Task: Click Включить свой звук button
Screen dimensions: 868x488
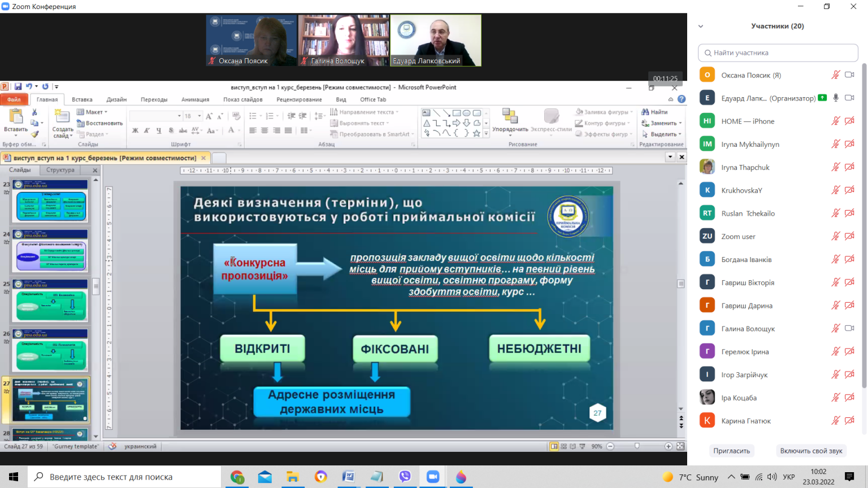Action: coord(811,451)
